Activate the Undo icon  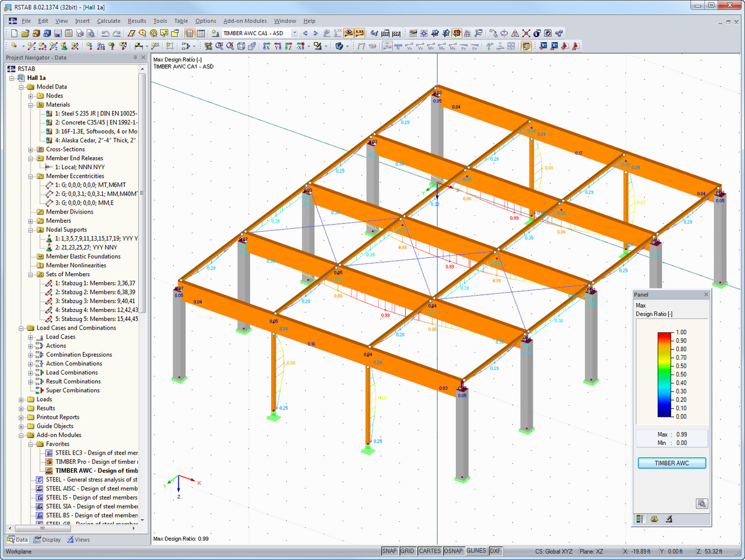(x=104, y=34)
